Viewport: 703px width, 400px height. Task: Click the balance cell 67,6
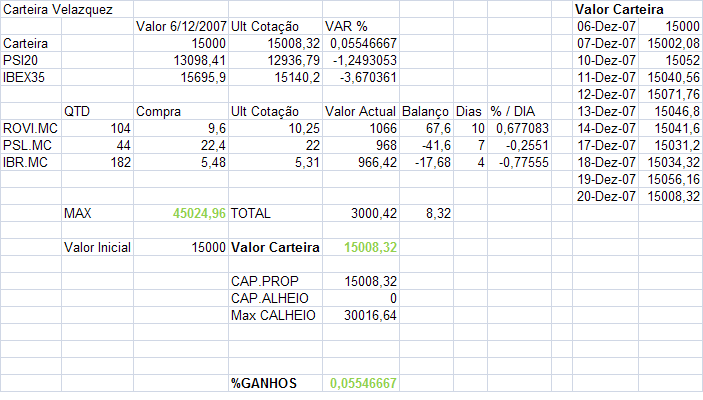(438, 129)
